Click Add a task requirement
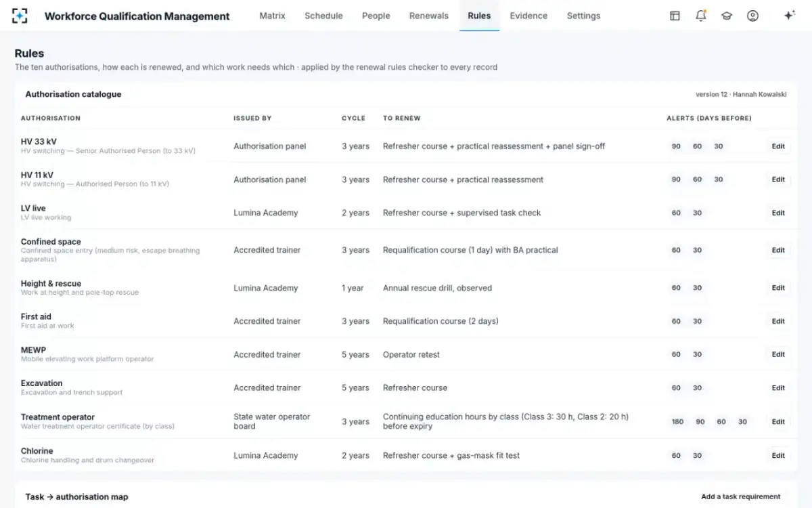This screenshot has width=812, height=508. pyautogui.click(x=740, y=496)
